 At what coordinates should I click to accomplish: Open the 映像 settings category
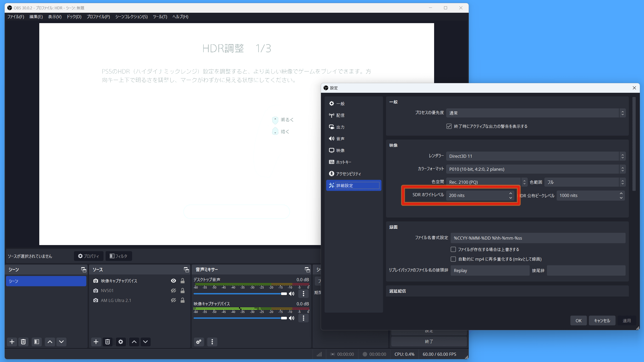353,150
